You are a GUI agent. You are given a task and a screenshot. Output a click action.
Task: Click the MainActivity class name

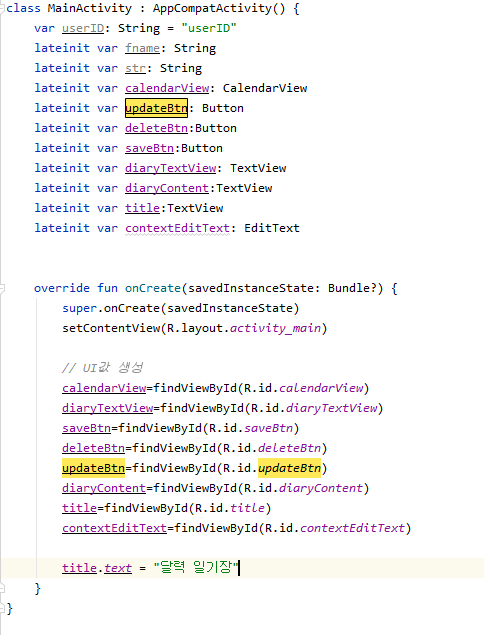[x=90, y=8]
